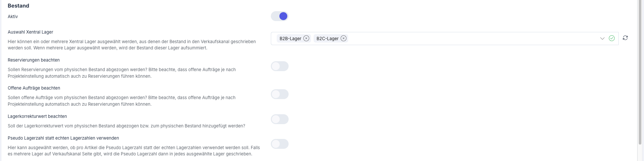The width and height of the screenshot is (644, 161).
Task: Click the refresh icon beside warehouse selector
Action: 625,38
